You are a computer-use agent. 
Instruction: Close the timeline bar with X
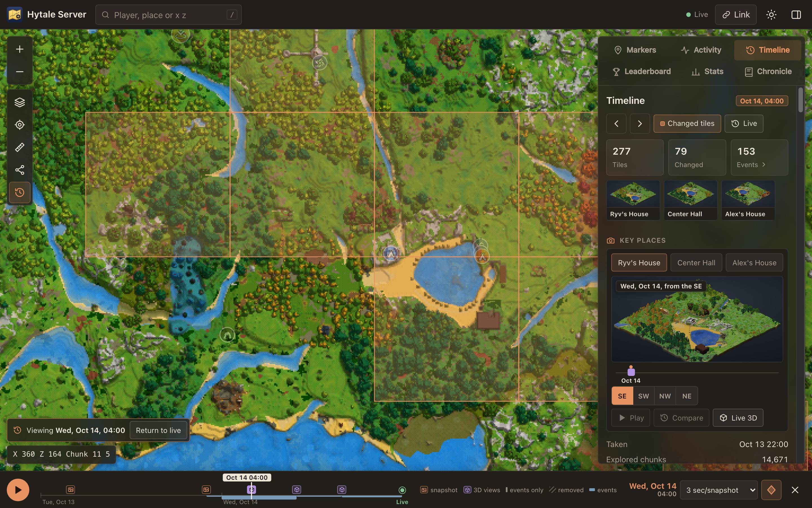pyautogui.click(x=795, y=490)
